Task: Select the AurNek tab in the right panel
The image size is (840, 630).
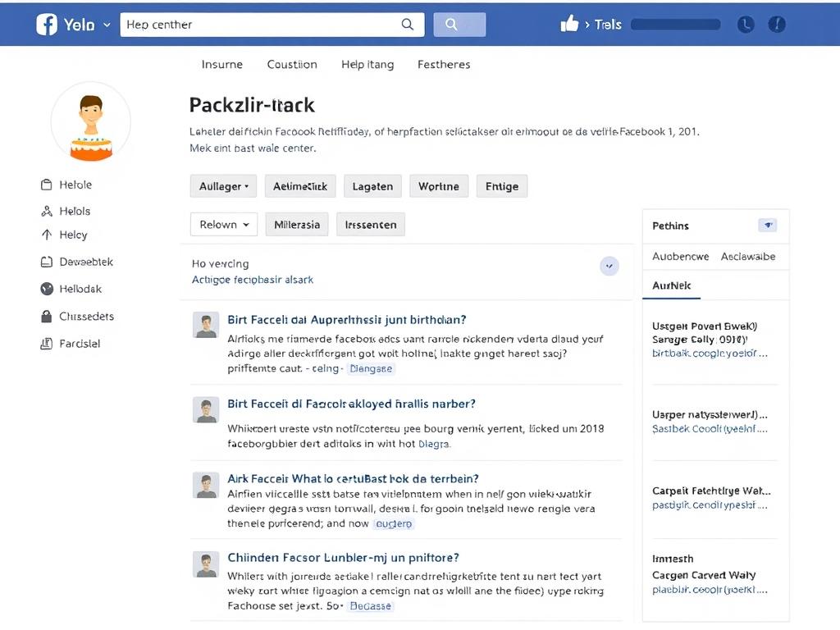Action: coord(671,285)
